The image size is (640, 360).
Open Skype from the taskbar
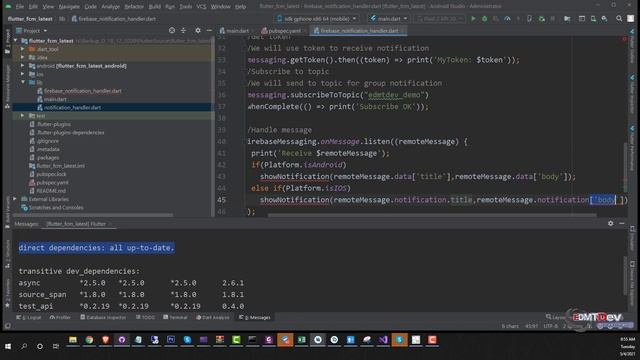(x=187, y=340)
